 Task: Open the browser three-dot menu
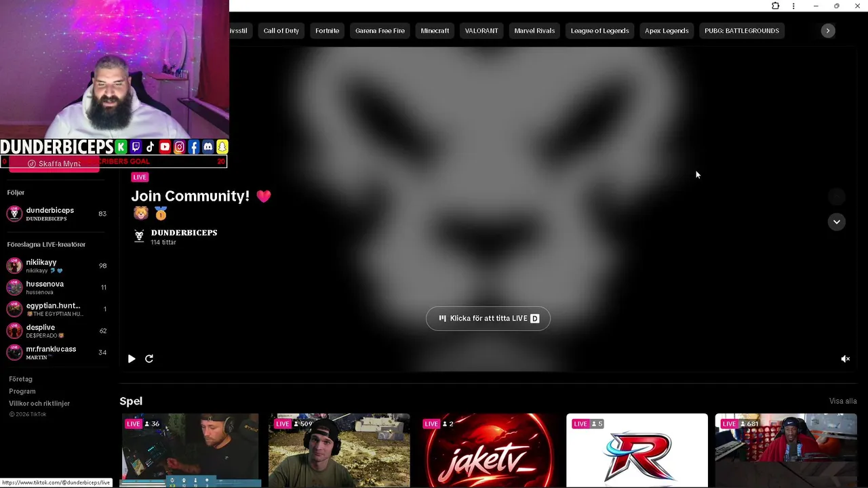793,6
